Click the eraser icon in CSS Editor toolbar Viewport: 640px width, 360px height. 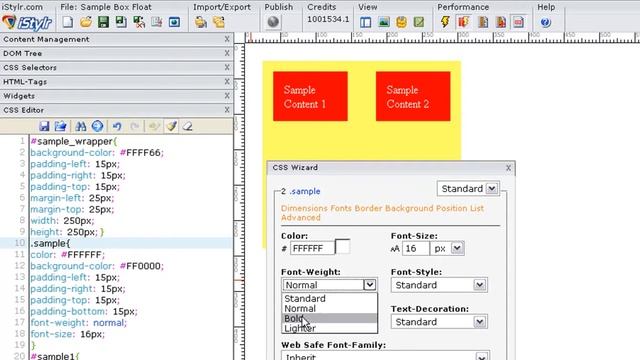[187, 126]
